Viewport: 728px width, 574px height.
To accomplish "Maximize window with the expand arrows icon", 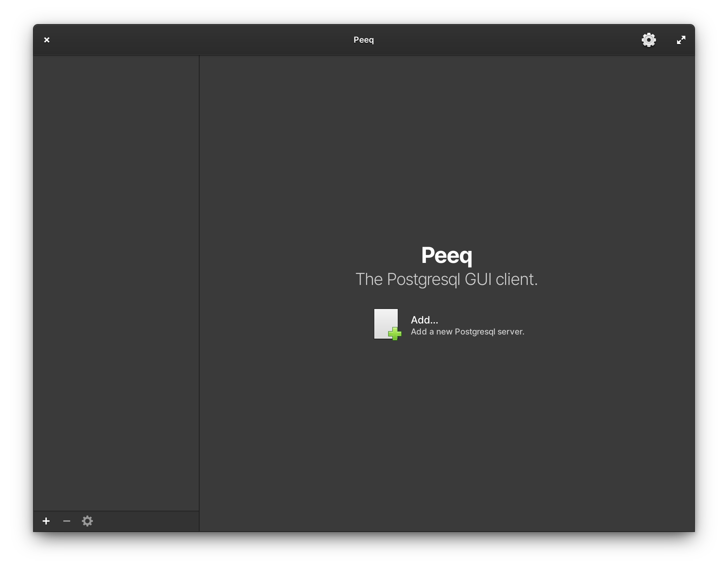I will [681, 40].
